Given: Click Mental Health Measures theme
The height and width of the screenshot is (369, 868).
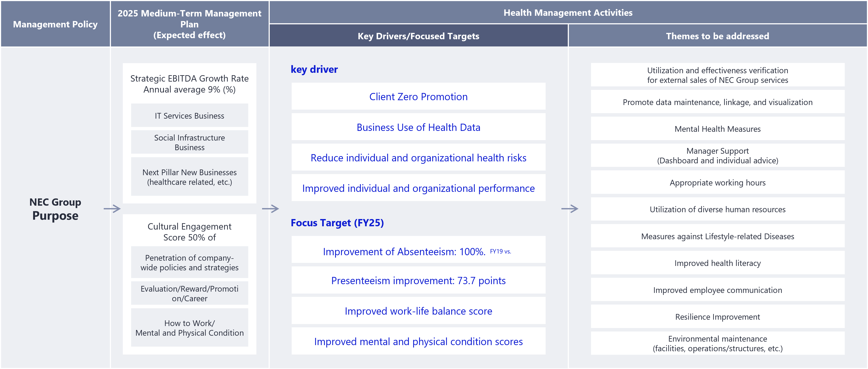Looking at the screenshot, I should pos(717,129).
